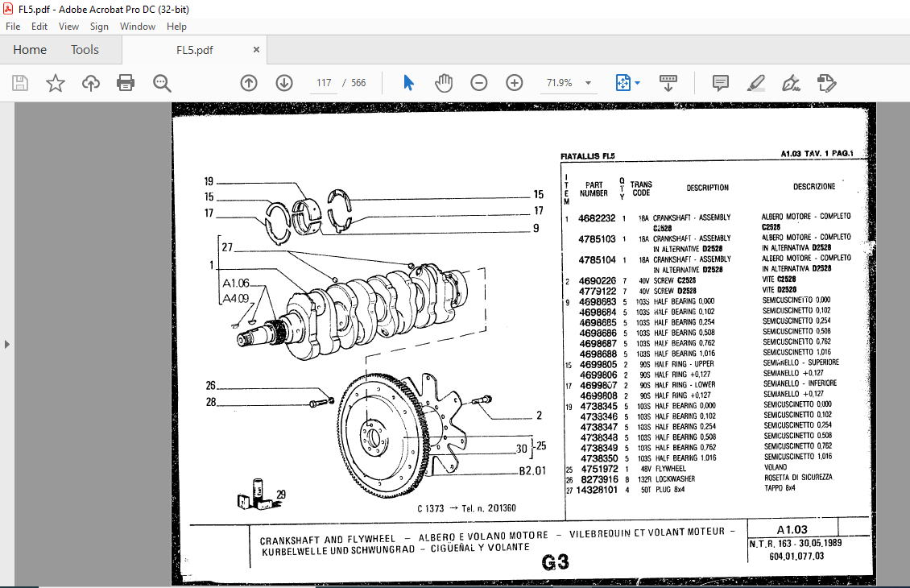
Task: Zoom in with the plus icon
Action: (515, 83)
